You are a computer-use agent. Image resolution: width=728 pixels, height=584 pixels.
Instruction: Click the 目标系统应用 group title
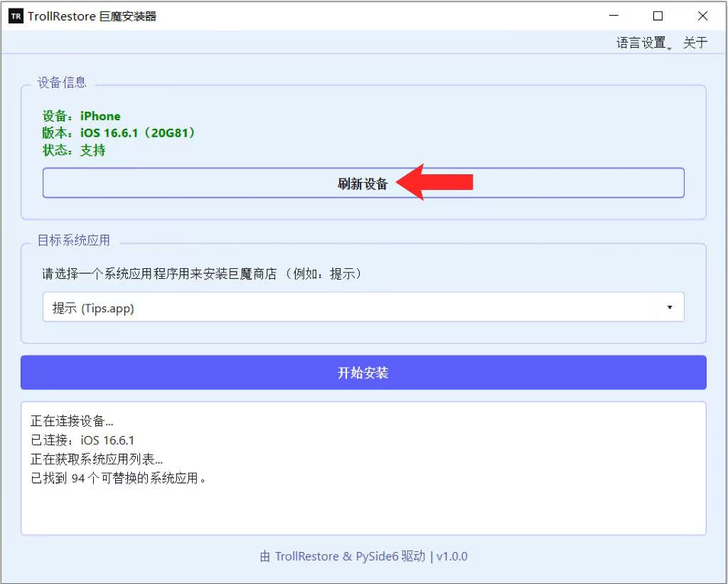tap(73, 240)
